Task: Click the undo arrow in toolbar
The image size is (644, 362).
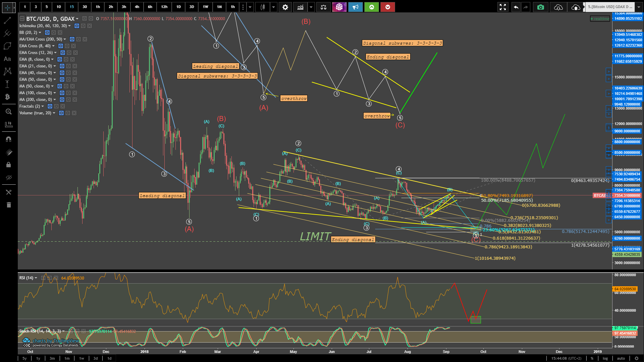Action: pyautogui.click(x=516, y=7)
